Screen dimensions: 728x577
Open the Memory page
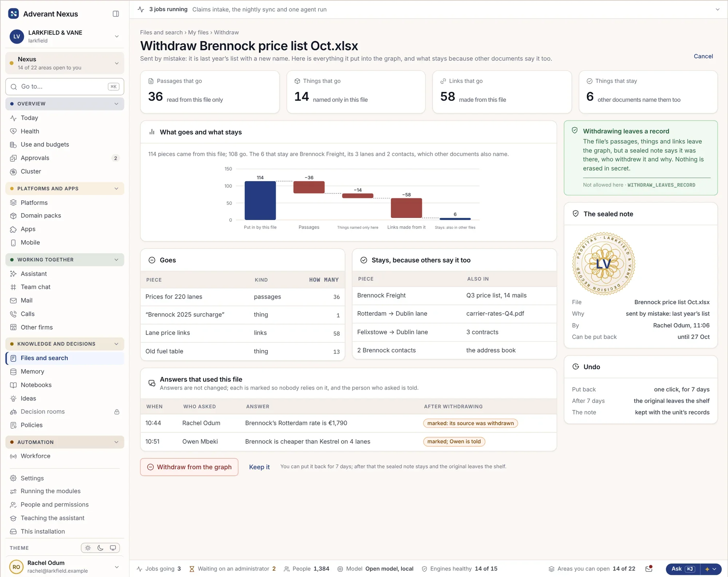pos(65,371)
